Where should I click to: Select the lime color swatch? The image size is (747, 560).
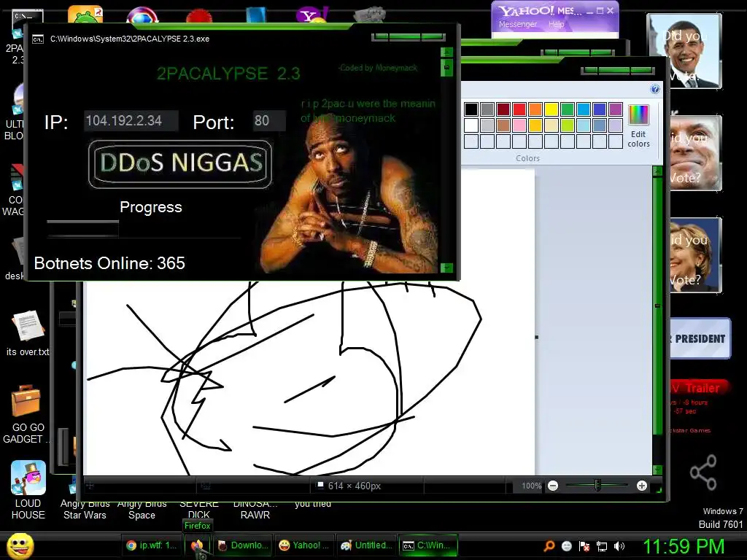(x=568, y=125)
